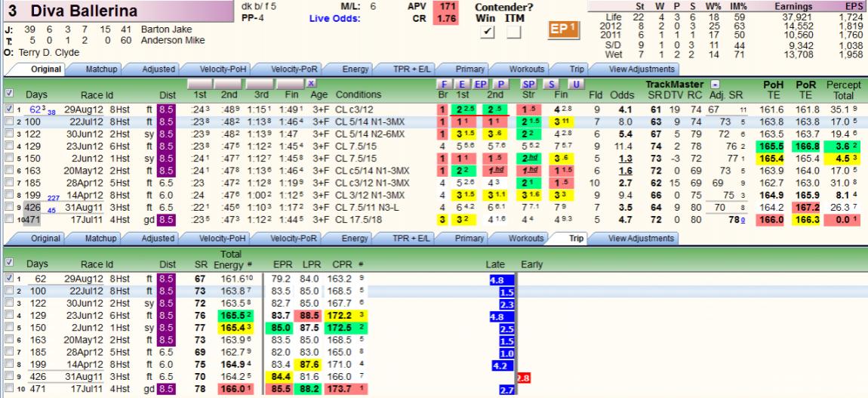The height and width of the screenshot is (398, 868).
Task: Open Energy tab in upper tab row
Action: tap(356, 69)
